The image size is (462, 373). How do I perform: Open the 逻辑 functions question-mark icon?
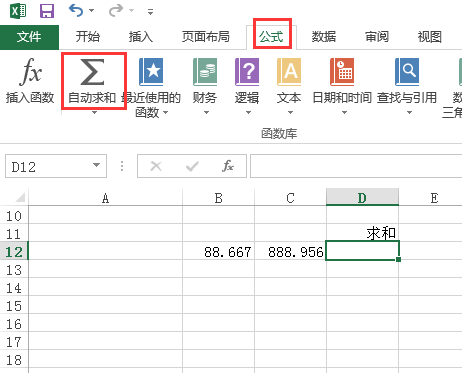click(x=247, y=72)
